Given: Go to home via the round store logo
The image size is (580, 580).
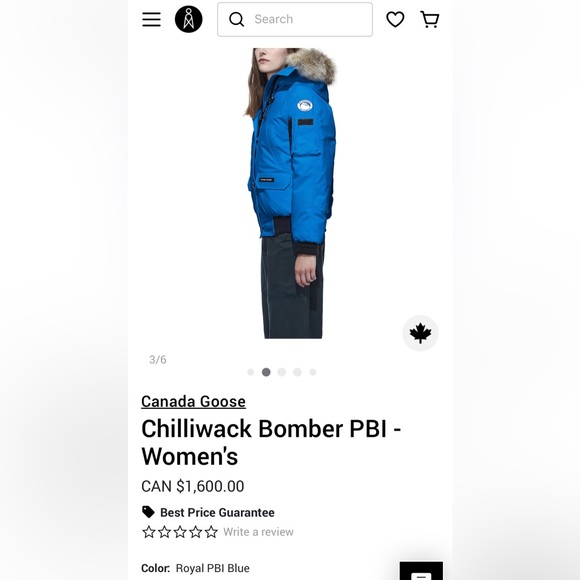Looking at the screenshot, I should pyautogui.click(x=189, y=19).
